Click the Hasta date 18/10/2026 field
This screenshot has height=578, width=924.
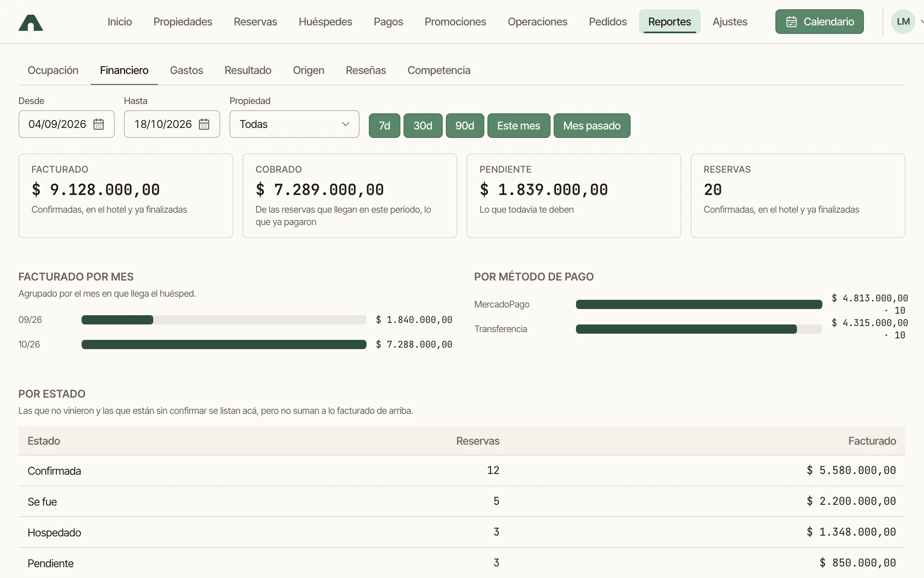[172, 124]
